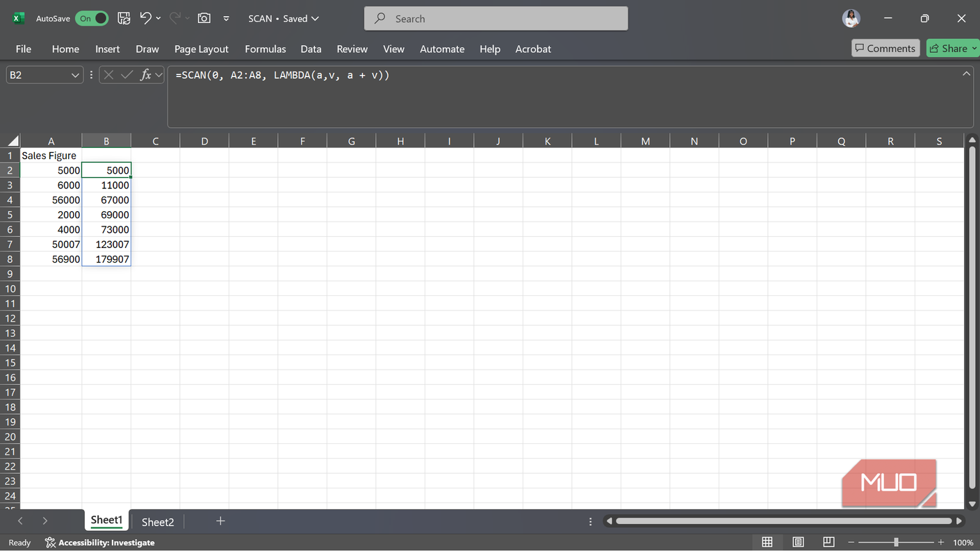Viewport: 980px width, 551px height.
Task: Click the Share button
Action: [953, 48]
